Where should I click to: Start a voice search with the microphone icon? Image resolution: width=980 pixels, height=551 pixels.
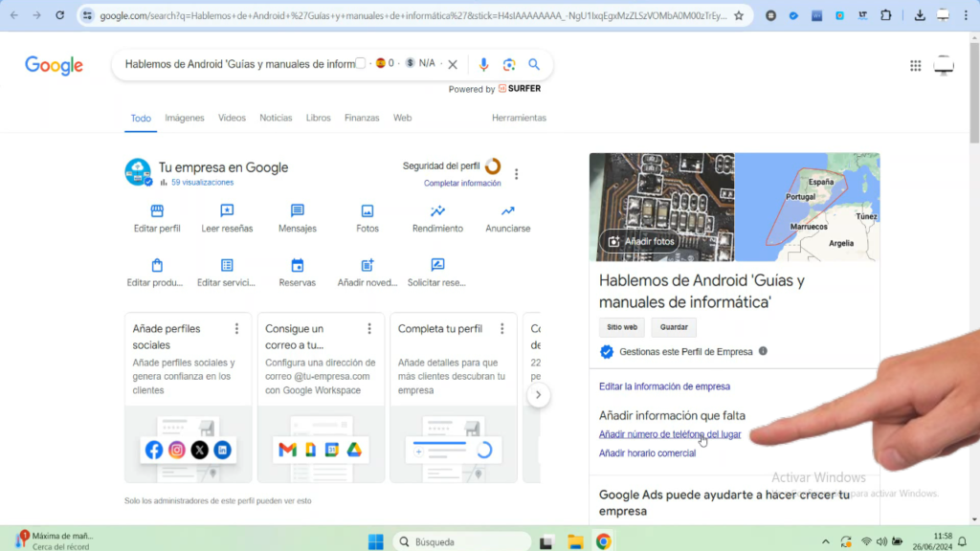tap(482, 63)
